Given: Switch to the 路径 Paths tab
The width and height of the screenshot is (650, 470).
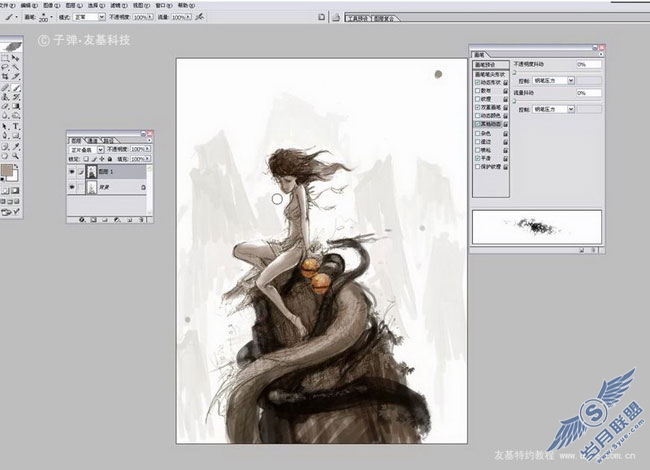Looking at the screenshot, I should 108,141.
